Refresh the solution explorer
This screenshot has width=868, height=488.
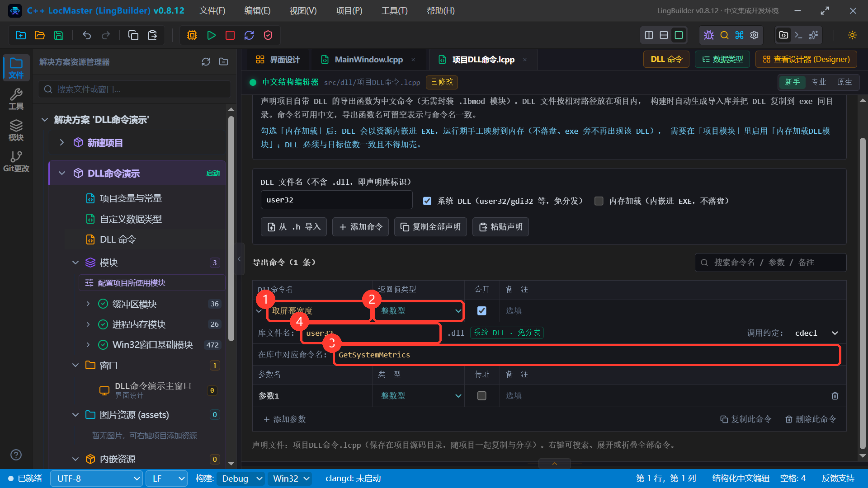pos(206,62)
